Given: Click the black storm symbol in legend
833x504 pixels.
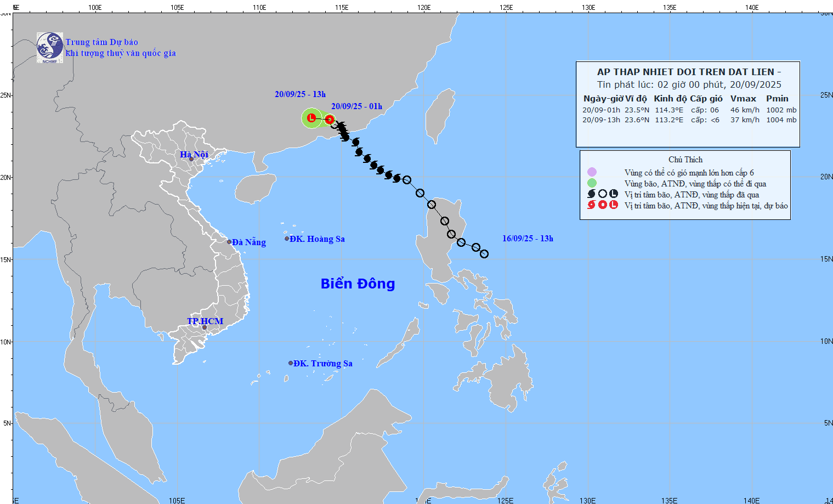Looking at the screenshot, I should [x=591, y=194].
